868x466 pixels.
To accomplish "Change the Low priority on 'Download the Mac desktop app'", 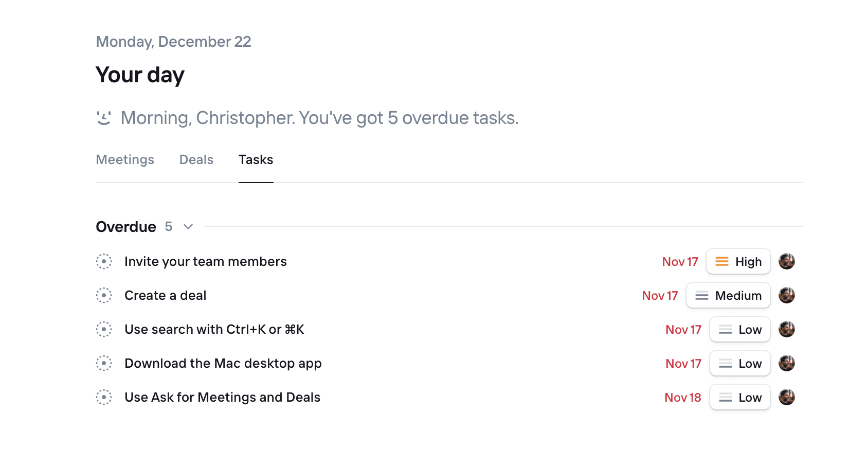I will [739, 363].
